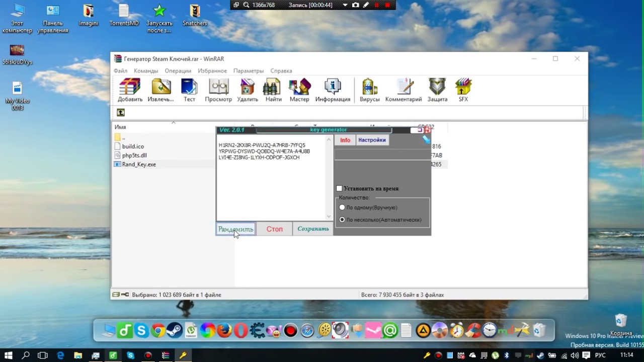Click the Рандомить button
644x362 pixels.
click(236, 229)
